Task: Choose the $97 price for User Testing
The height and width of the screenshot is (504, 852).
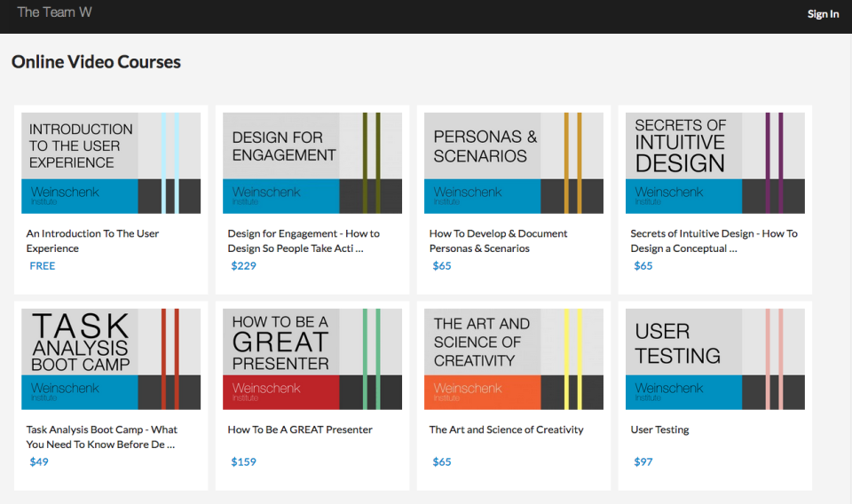Action: [x=643, y=461]
